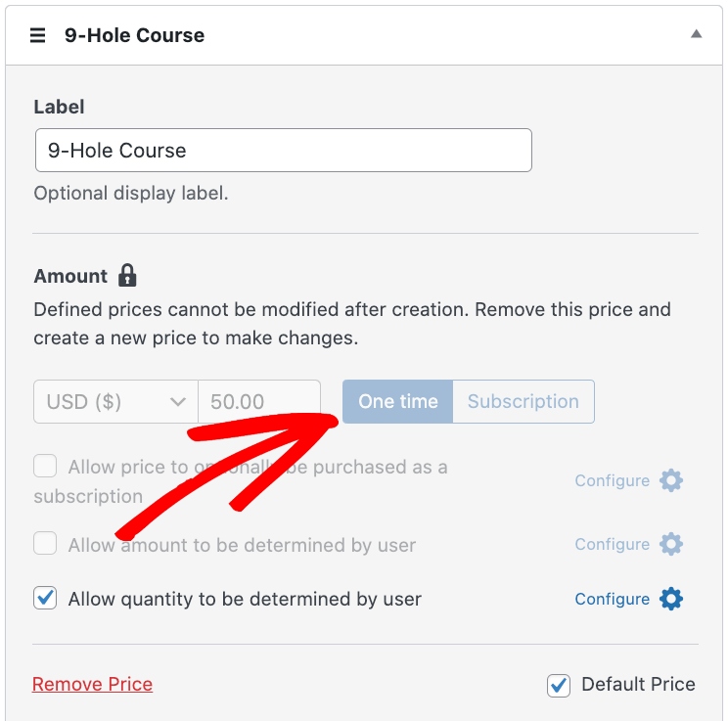Click the 50.00 amount field
728x721 pixels.
(259, 402)
